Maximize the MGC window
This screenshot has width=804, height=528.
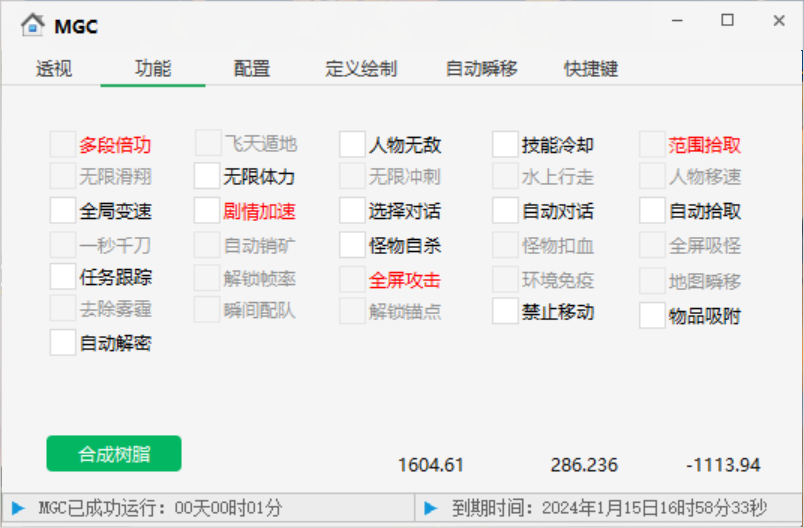pyautogui.click(x=727, y=20)
